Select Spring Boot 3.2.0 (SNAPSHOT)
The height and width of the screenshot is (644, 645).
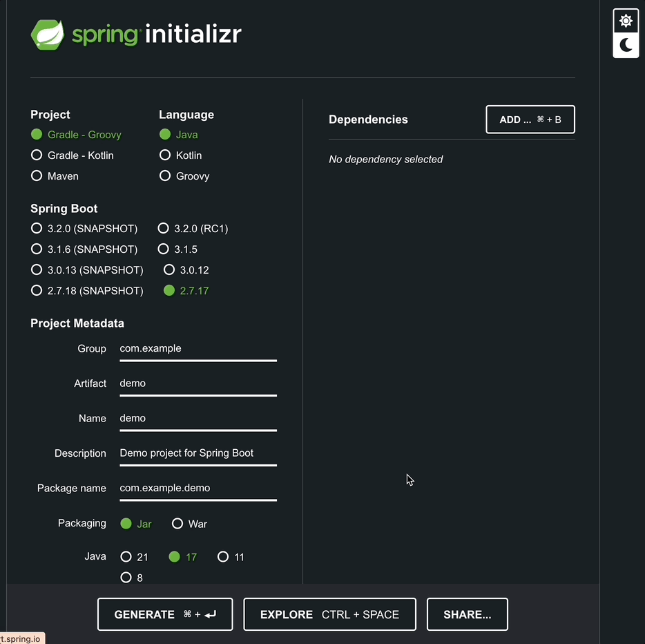click(84, 229)
